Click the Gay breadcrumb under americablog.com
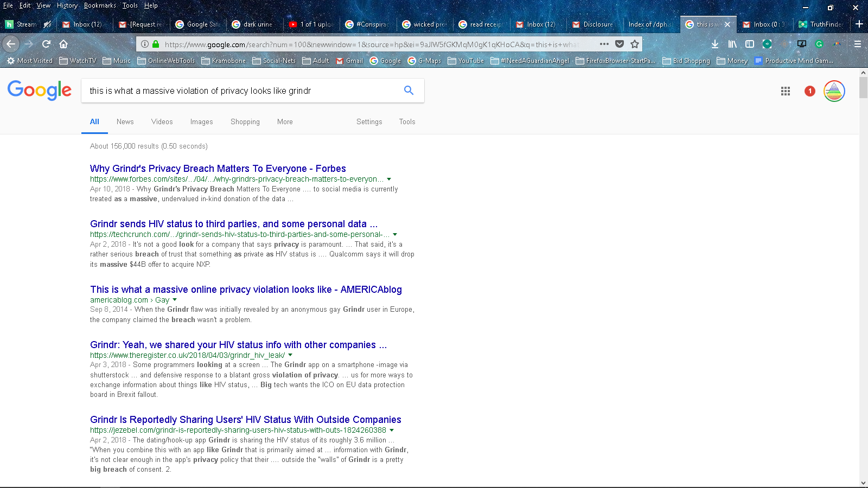Image resolution: width=868 pixels, height=488 pixels. point(162,300)
